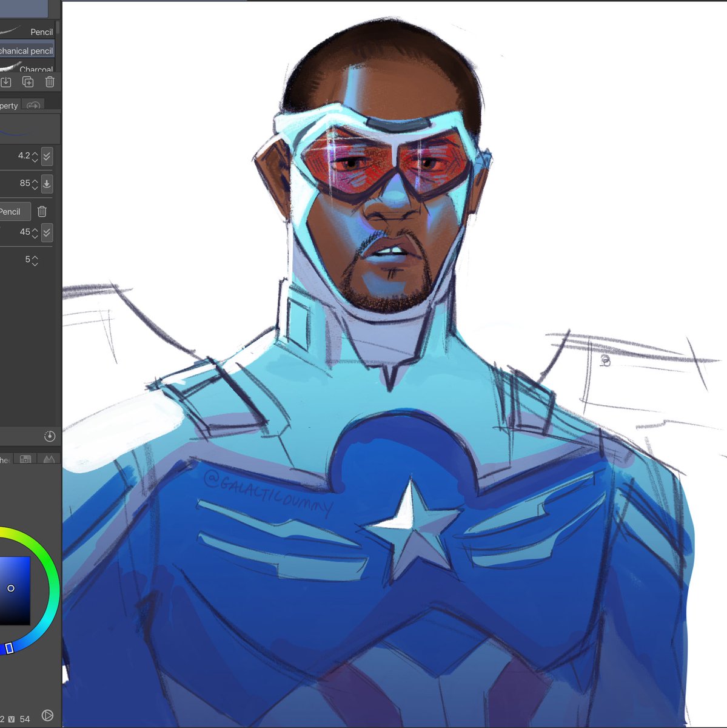The height and width of the screenshot is (728, 727).
Task: Switch to the Tool Property tab
Action: coord(8,105)
